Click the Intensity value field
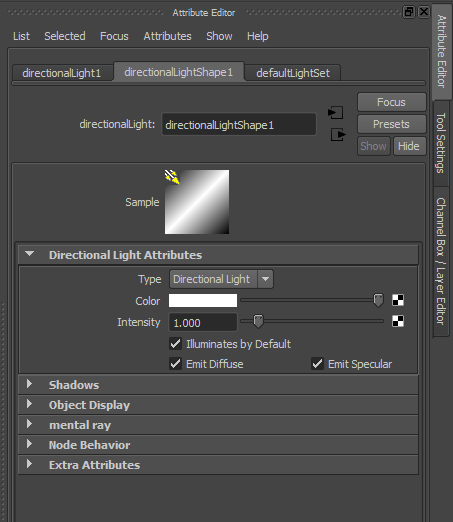Image resolution: width=453 pixels, height=522 pixels. 203,322
